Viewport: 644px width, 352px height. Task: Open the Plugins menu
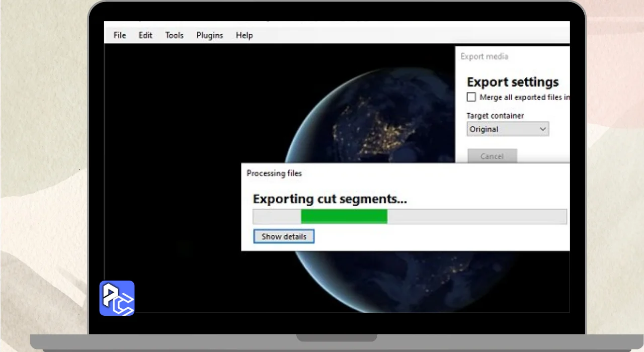(x=209, y=35)
